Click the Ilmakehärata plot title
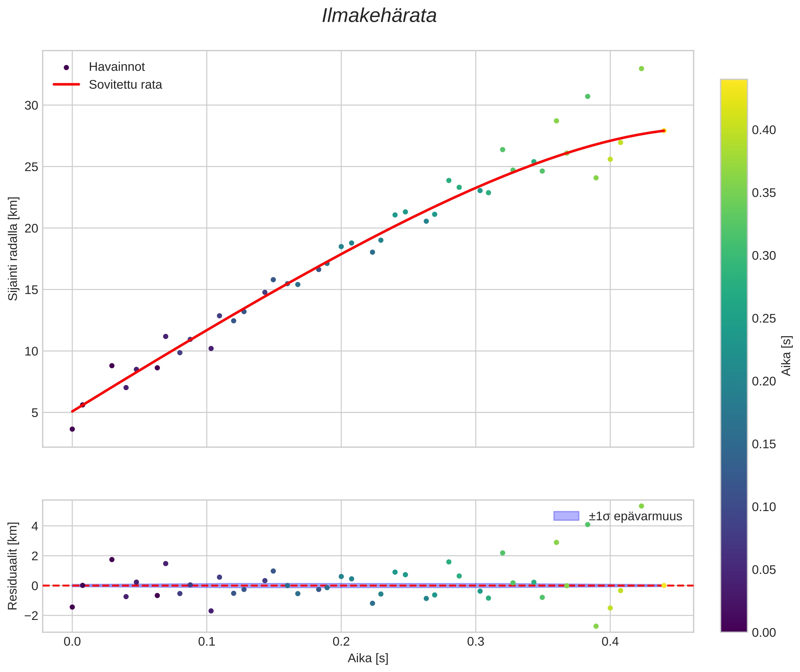 click(379, 16)
